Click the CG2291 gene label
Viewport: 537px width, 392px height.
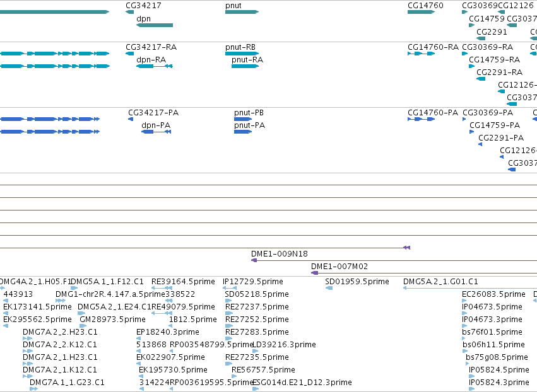pos(492,32)
